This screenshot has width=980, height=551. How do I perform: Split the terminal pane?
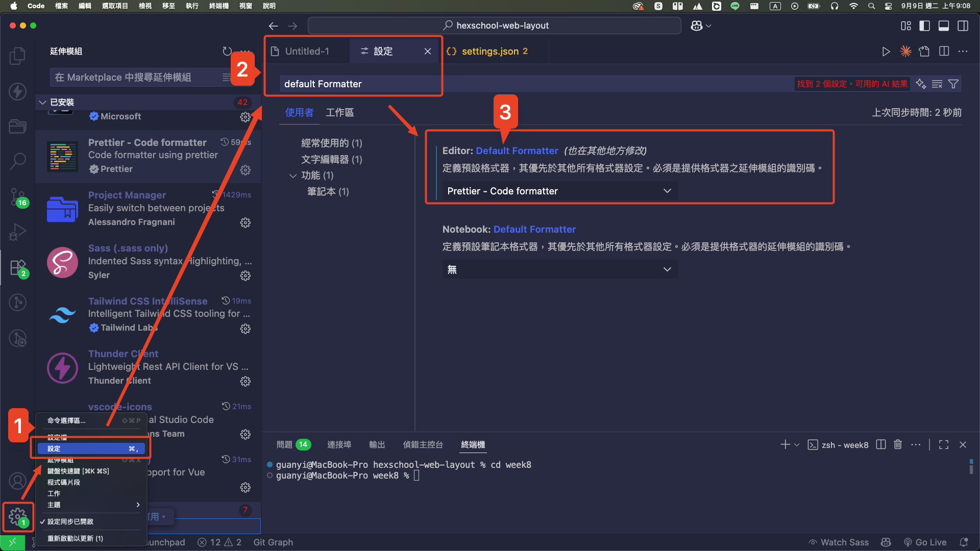click(881, 444)
